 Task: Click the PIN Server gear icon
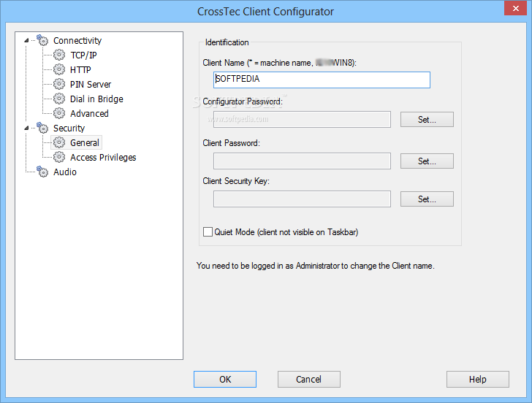pyautogui.click(x=59, y=84)
